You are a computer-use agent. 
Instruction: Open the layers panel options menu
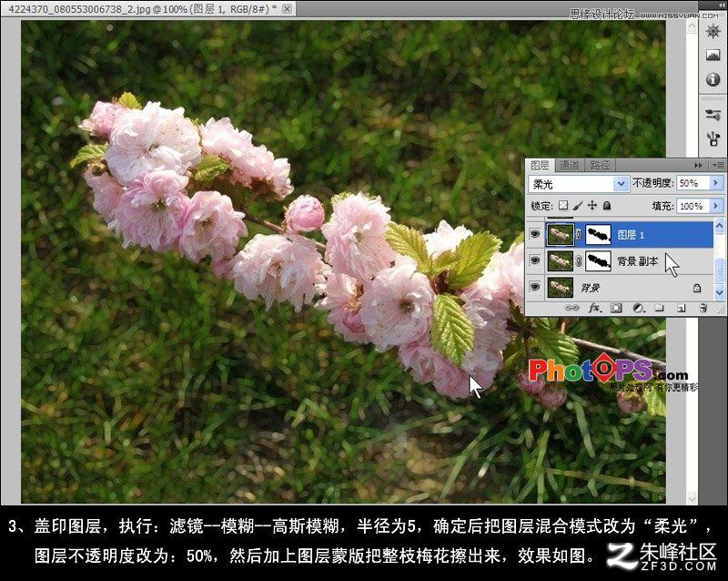pos(717,166)
